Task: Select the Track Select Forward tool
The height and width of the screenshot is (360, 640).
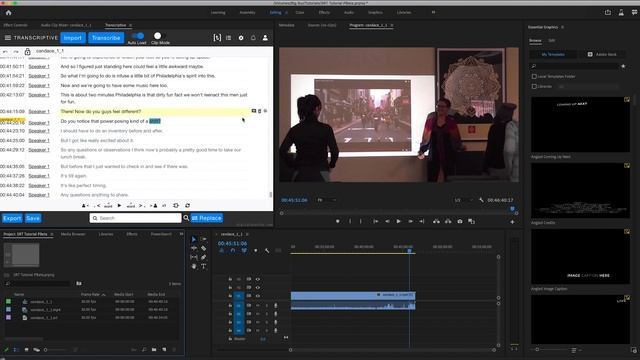Action: point(203,239)
